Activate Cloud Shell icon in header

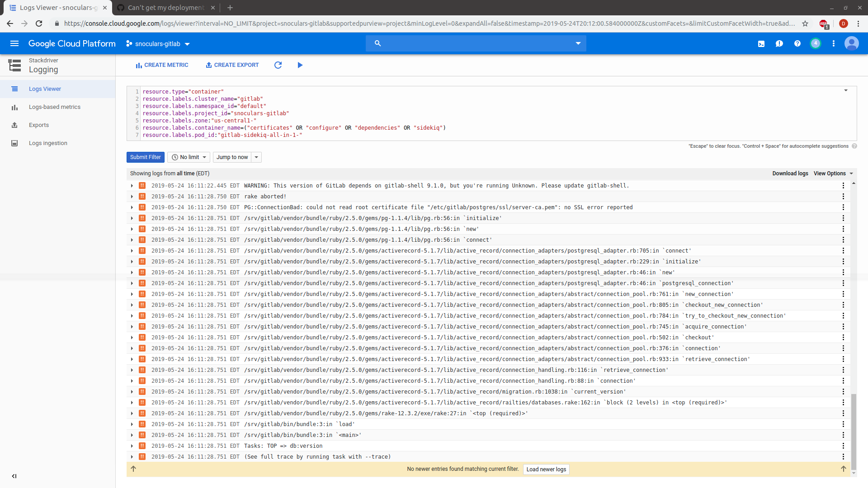[761, 44]
